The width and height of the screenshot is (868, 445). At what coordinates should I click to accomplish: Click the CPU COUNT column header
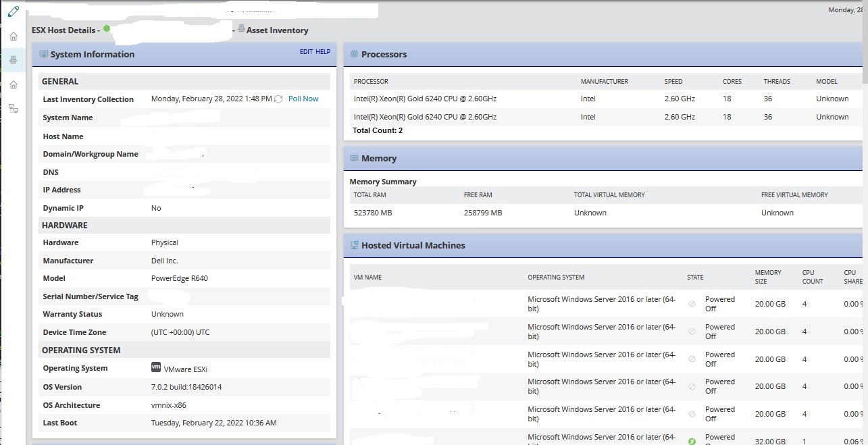pyautogui.click(x=813, y=277)
